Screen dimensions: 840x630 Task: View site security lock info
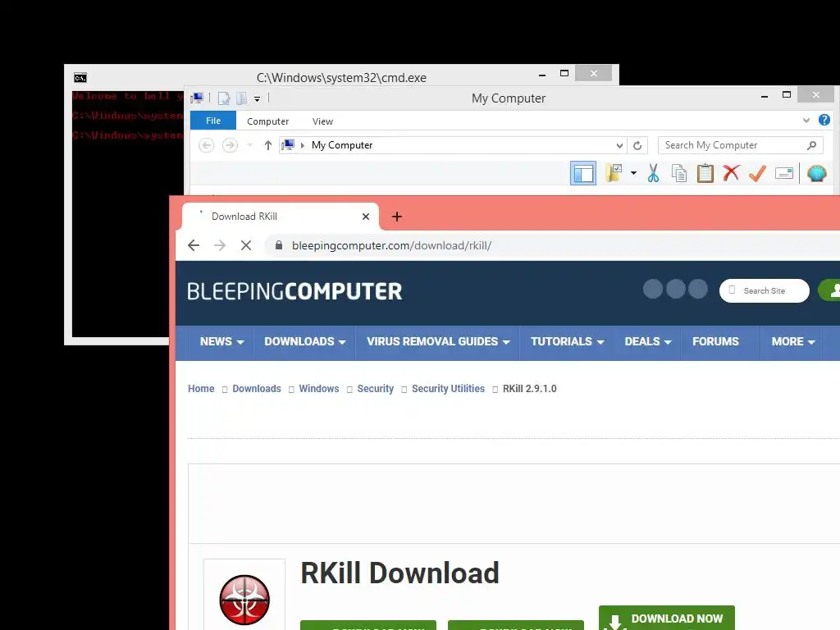(279, 245)
